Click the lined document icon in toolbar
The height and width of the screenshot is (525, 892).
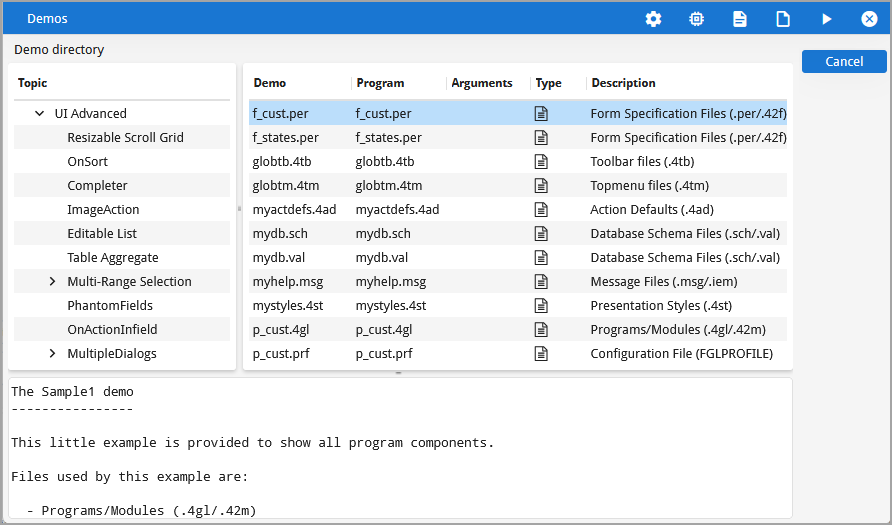pyautogui.click(x=739, y=19)
